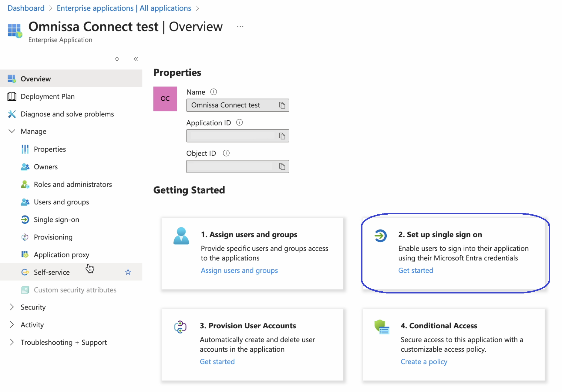The width and height of the screenshot is (562, 392).
Task: Click the '1. Assign users and groups' heading
Action: click(x=249, y=235)
